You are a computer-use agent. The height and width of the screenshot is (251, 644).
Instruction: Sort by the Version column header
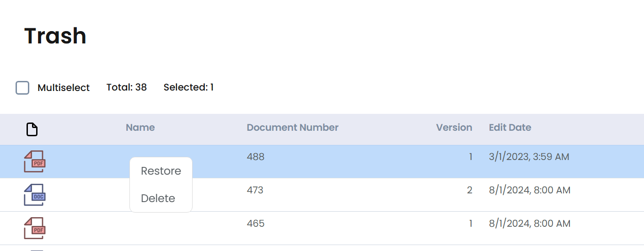(454, 128)
